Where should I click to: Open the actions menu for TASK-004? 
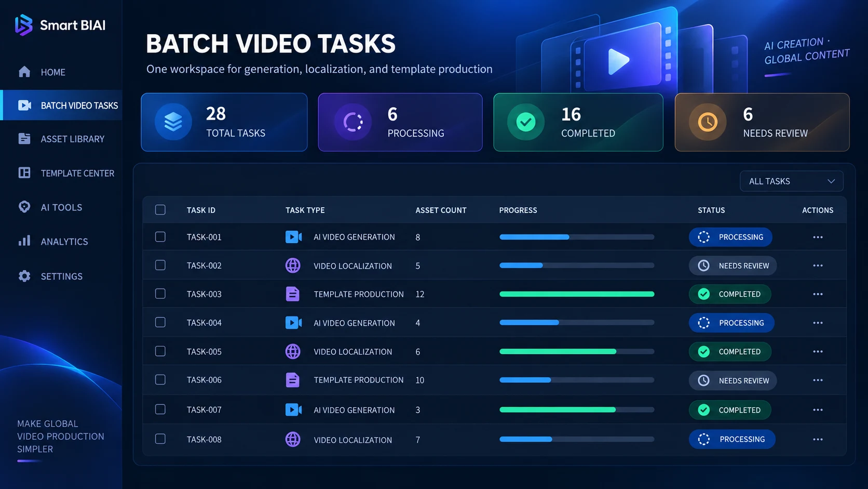click(x=818, y=323)
